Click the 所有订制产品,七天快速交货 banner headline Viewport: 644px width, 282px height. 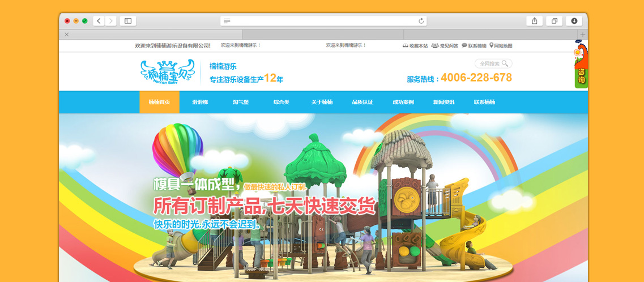[265, 207]
